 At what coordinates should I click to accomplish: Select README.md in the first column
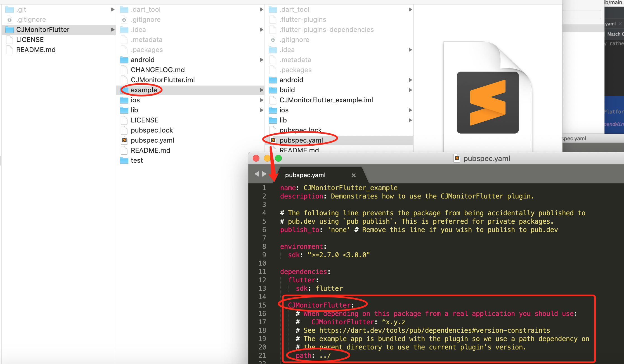pos(36,50)
